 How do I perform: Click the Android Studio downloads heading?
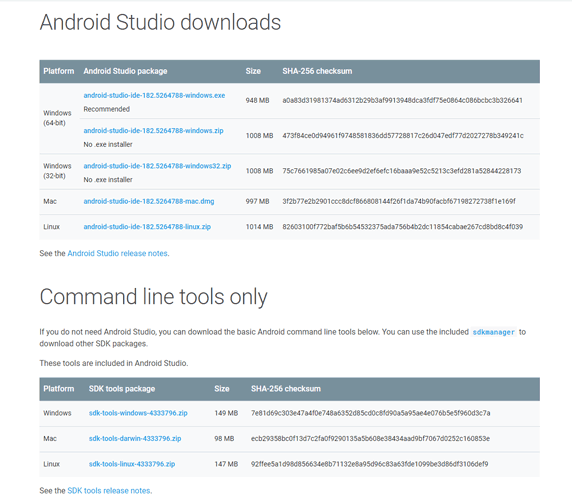pos(160,22)
